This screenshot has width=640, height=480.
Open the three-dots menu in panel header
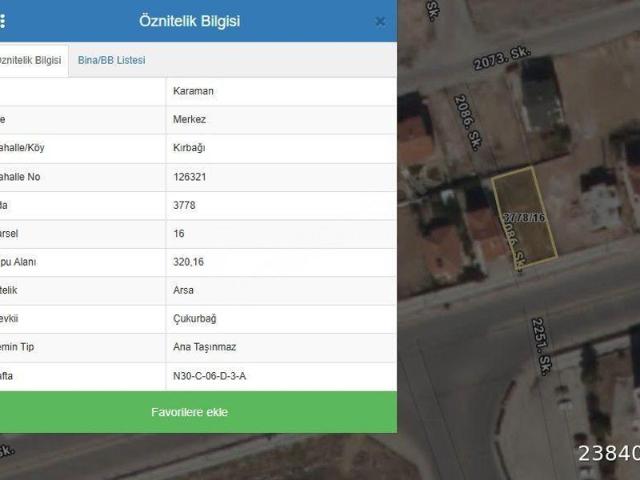(2, 21)
